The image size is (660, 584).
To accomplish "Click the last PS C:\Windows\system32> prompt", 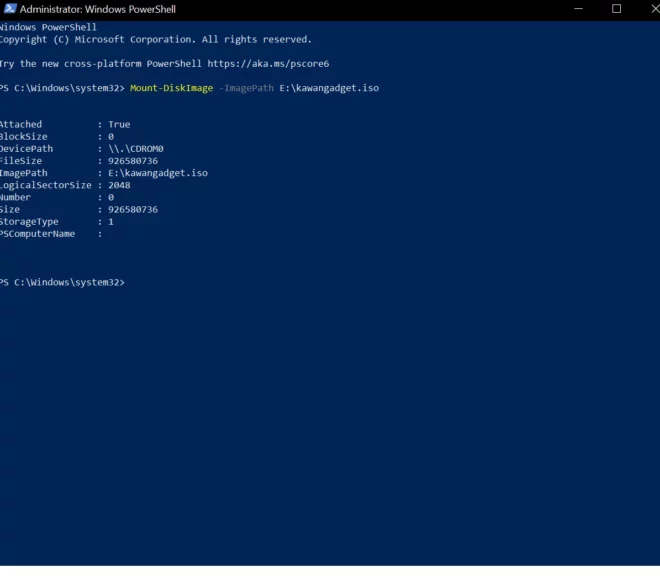I will pyautogui.click(x=62, y=283).
